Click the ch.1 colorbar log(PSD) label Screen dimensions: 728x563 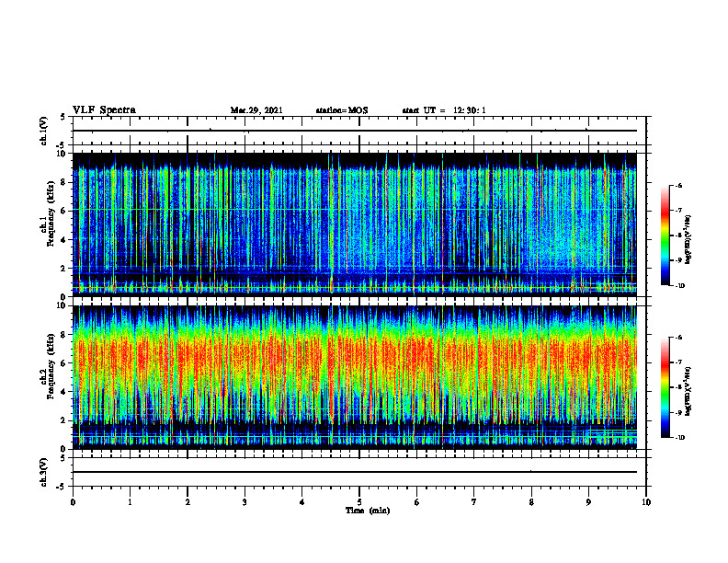coord(688,240)
